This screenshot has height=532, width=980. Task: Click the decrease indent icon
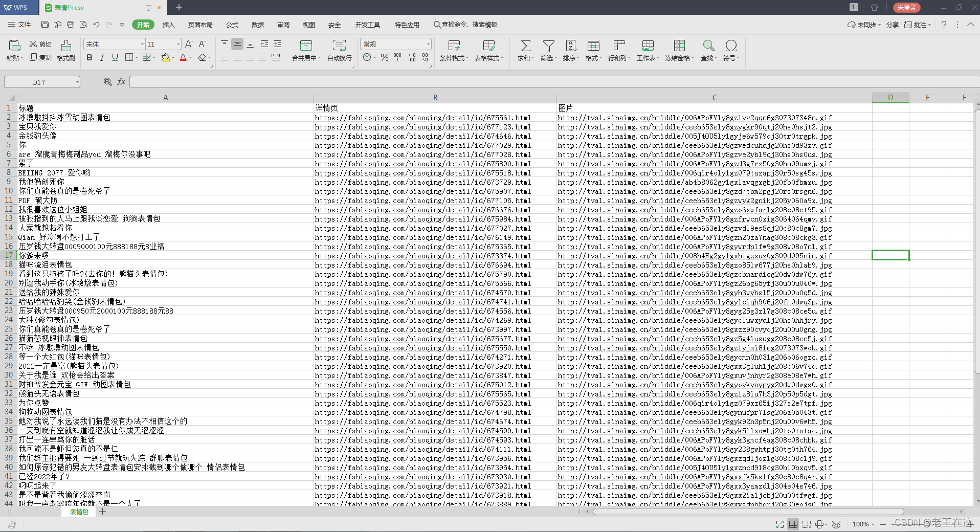click(264, 45)
